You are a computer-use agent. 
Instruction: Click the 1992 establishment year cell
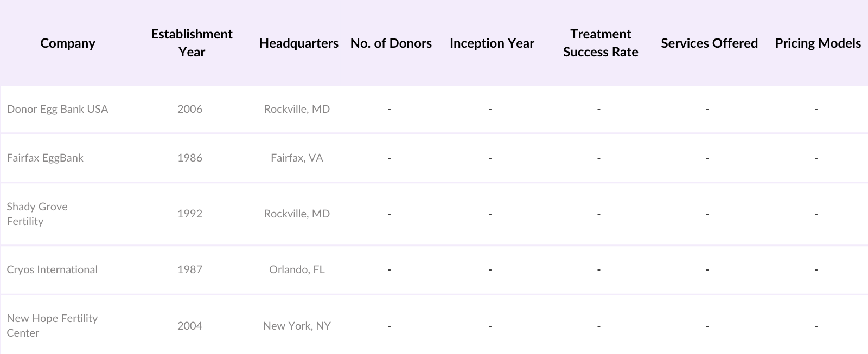(x=190, y=214)
